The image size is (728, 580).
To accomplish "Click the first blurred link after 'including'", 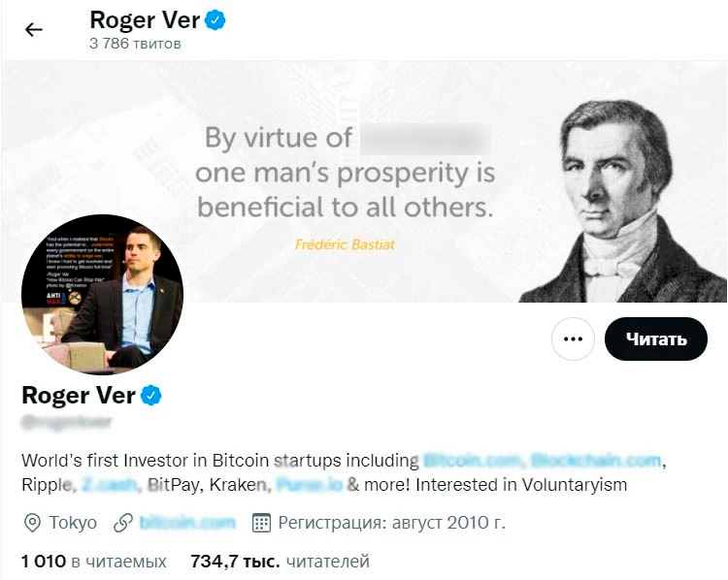I will [x=472, y=459].
